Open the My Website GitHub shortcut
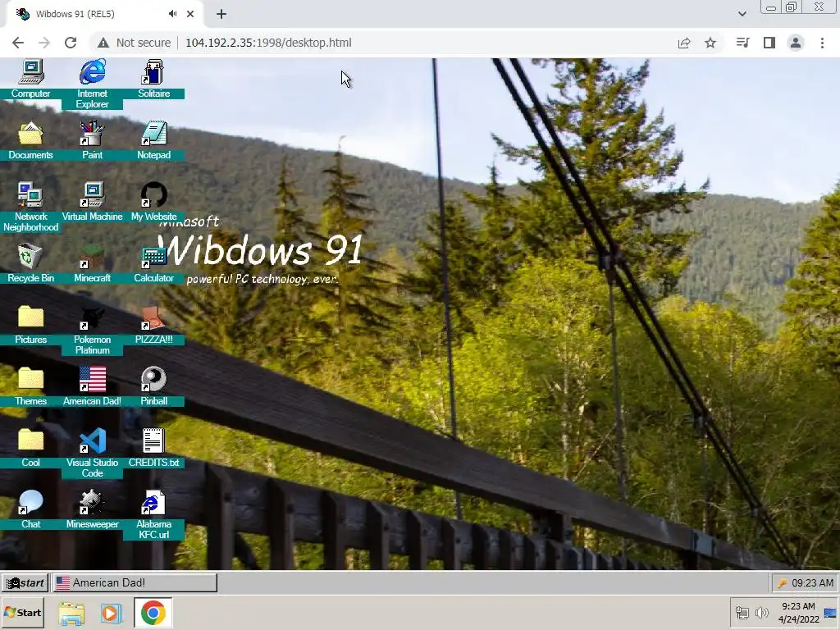The height and width of the screenshot is (630, 840). [153, 202]
